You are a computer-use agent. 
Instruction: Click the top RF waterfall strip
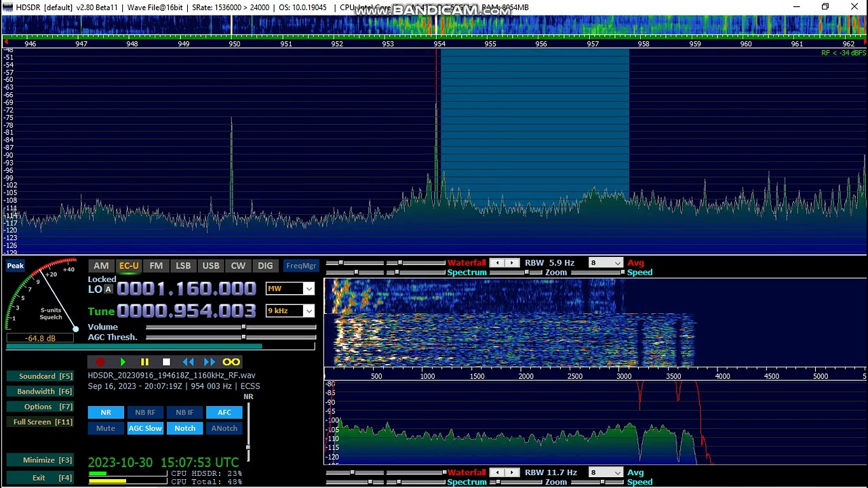coord(434,25)
